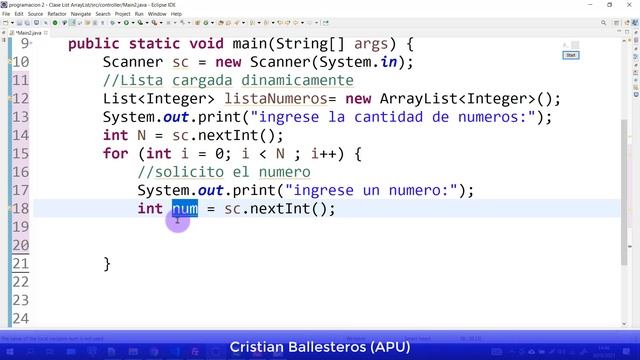Click line number 19 in gutter
The height and width of the screenshot is (360, 640).
20,227
